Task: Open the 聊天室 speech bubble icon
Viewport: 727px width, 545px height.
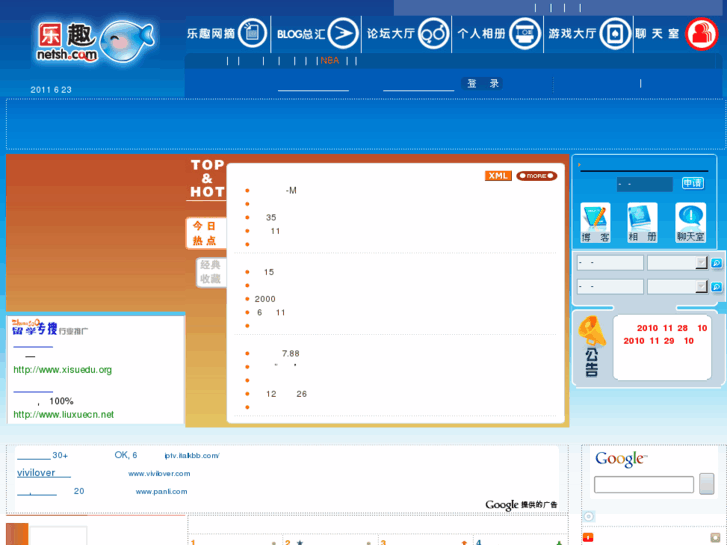Action: [x=690, y=223]
